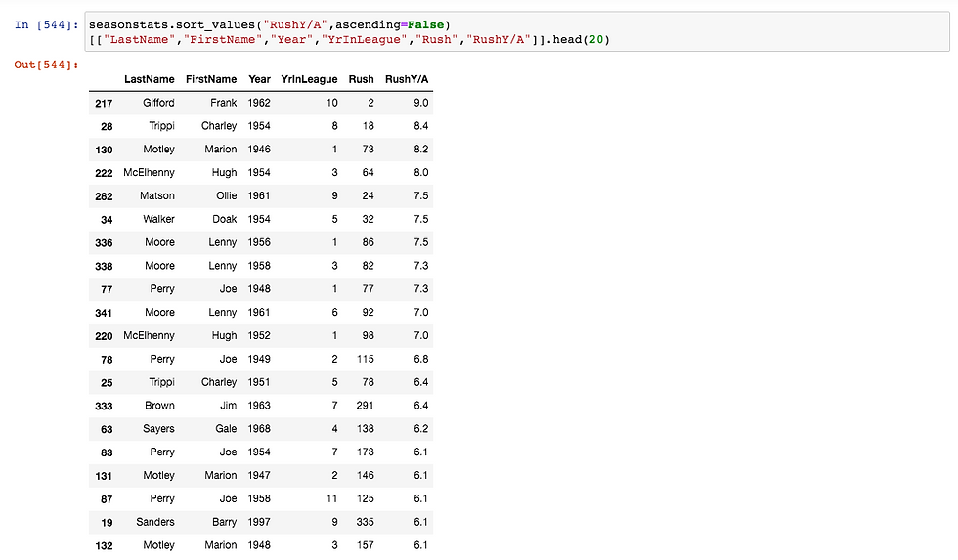This screenshot has height=560, width=958.
Task: Click the first name Ollie
Action: click(x=226, y=195)
